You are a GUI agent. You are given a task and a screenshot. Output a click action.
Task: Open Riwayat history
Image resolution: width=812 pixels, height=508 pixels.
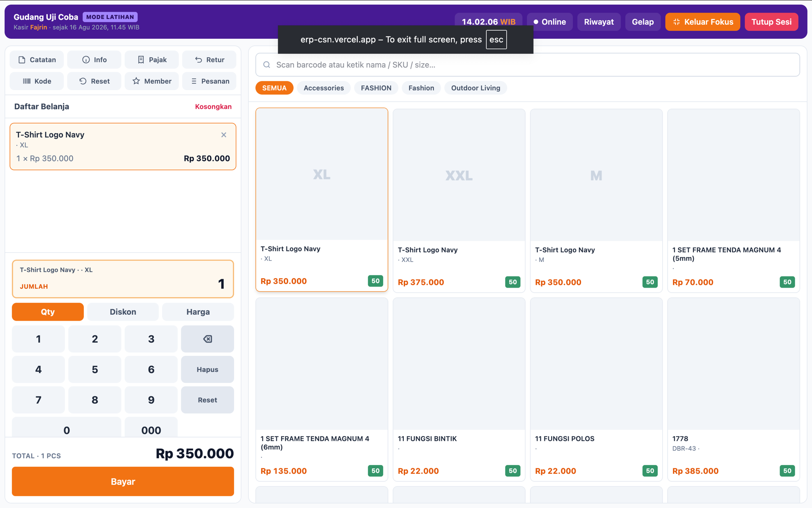(x=599, y=22)
